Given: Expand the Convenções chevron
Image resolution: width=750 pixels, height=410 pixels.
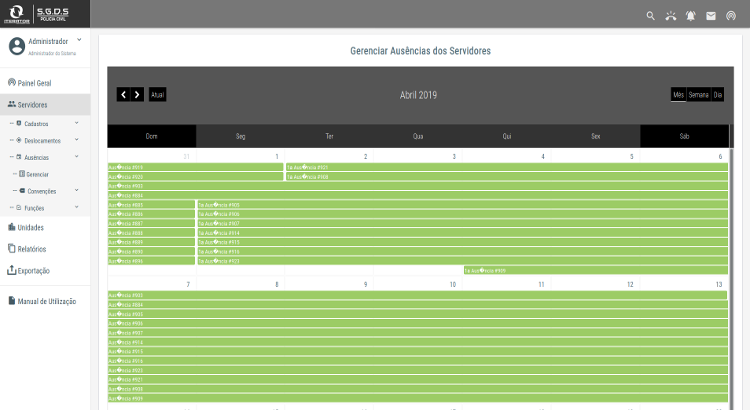Looking at the screenshot, I should click(77, 191).
